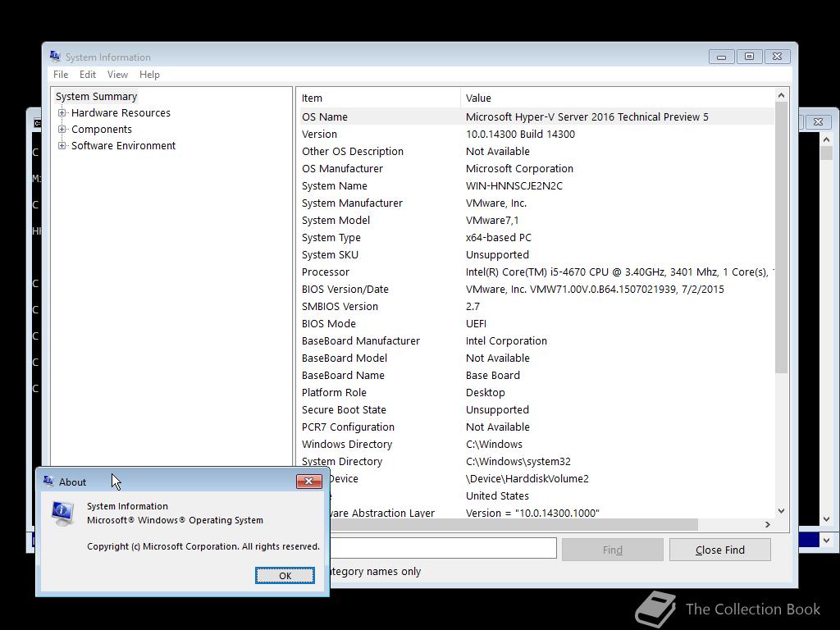Select the Version row
The width and height of the screenshot is (840, 630).
click(536, 134)
